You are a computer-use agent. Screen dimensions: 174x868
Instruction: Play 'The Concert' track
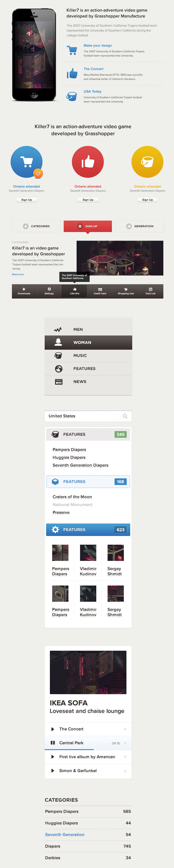click(x=52, y=729)
